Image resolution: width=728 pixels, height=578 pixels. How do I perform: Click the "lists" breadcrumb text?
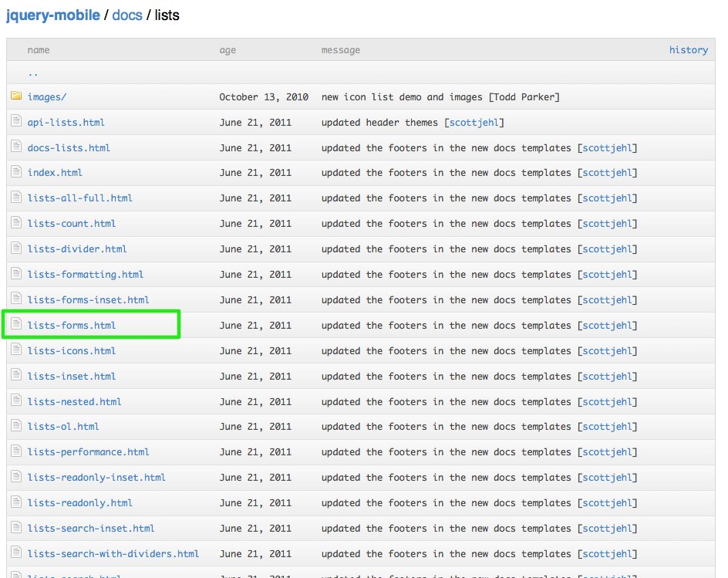coord(167,15)
